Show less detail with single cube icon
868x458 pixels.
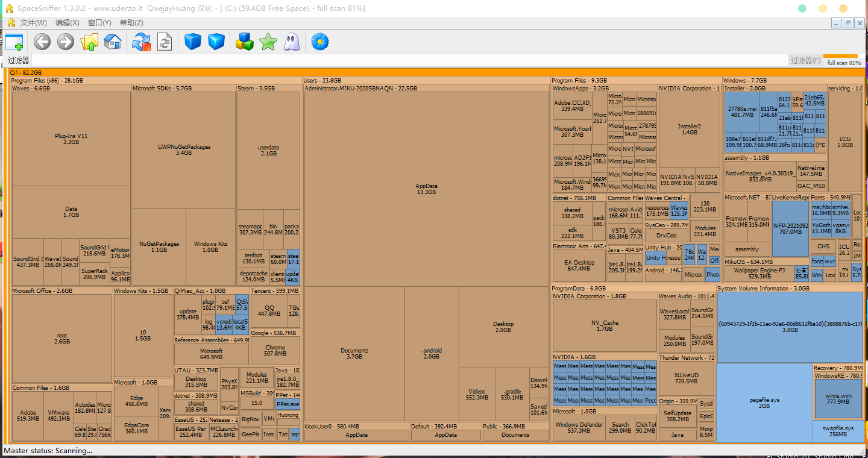click(192, 42)
